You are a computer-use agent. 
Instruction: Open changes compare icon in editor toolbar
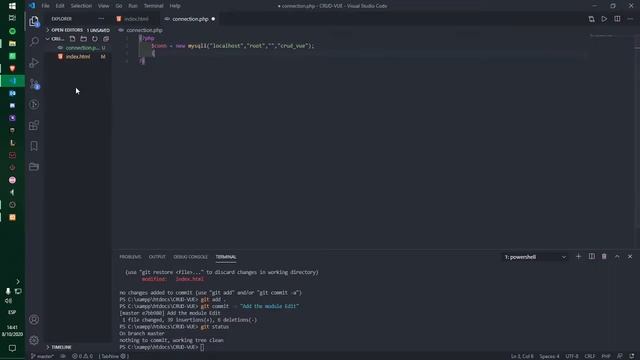(x=591, y=19)
